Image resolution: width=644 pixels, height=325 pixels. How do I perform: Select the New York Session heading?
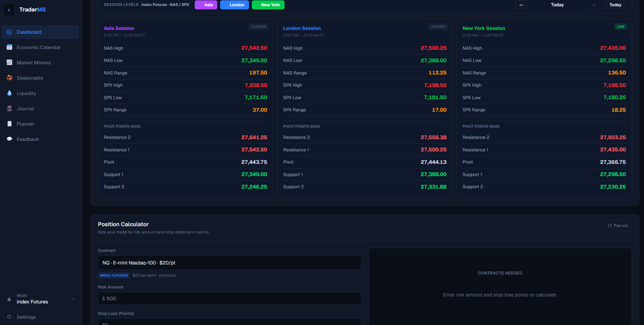coord(484,28)
